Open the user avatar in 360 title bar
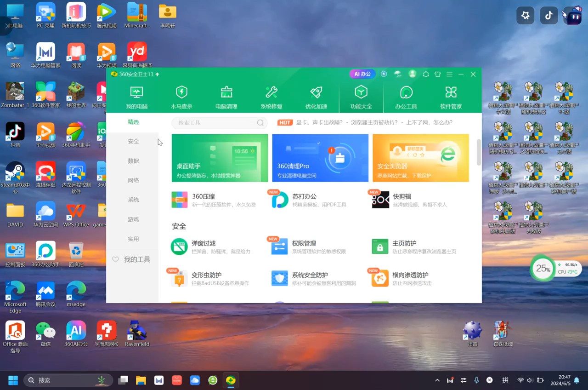 (412, 74)
